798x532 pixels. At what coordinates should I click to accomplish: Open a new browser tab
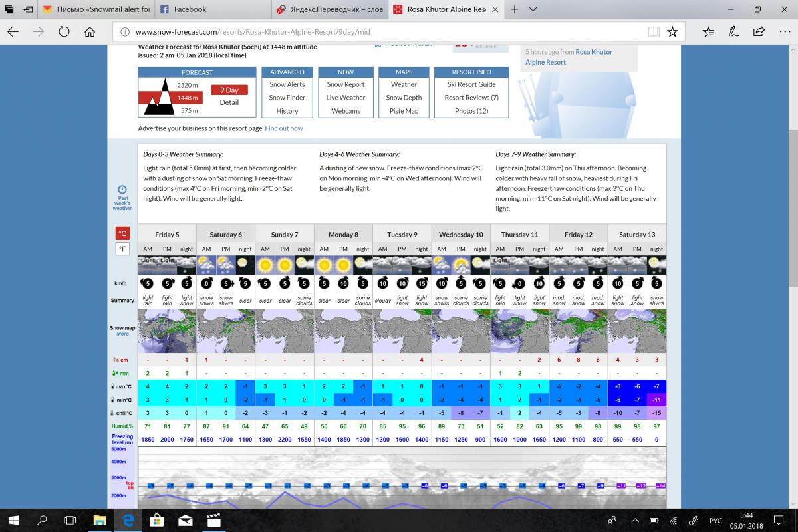(515, 9)
